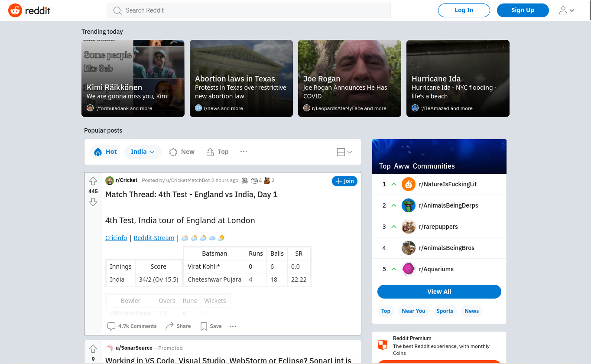Click the Reddit Premium shield icon
Image resolution: width=591 pixels, height=364 pixels.
(383, 345)
